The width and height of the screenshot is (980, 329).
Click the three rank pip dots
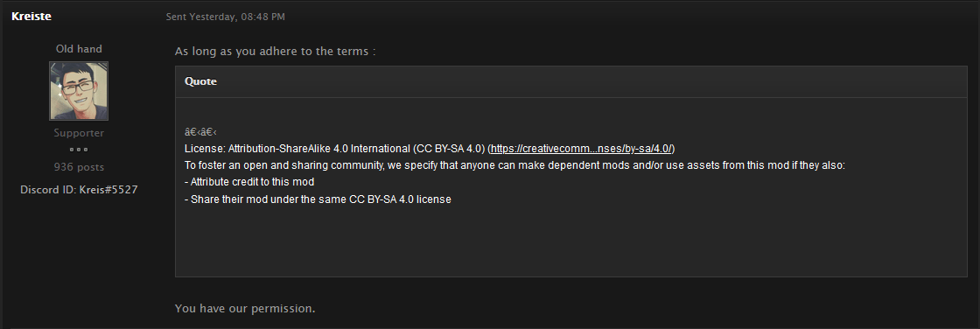[79, 150]
